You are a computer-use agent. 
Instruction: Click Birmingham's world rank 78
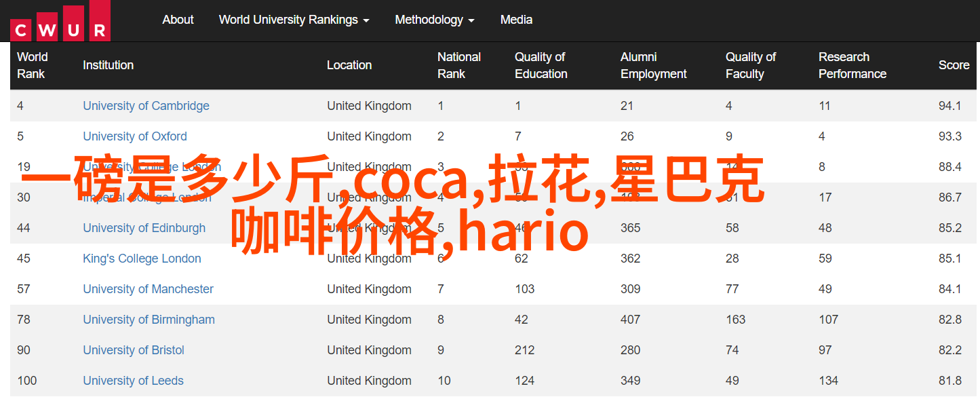coord(24,320)
